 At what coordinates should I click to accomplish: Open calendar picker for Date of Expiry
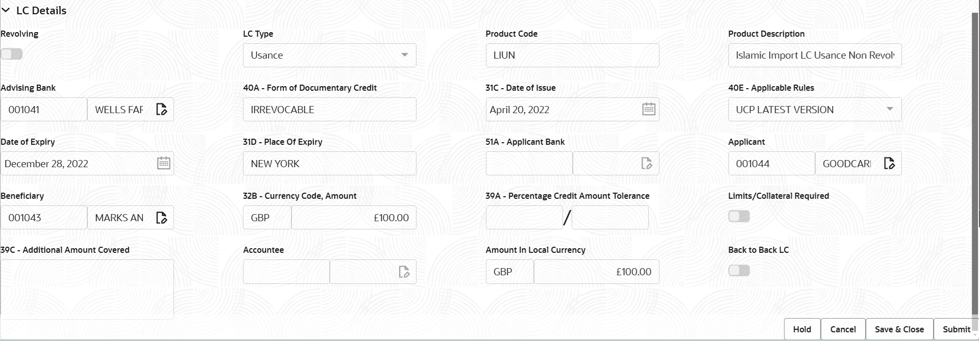tap(163, 163)
